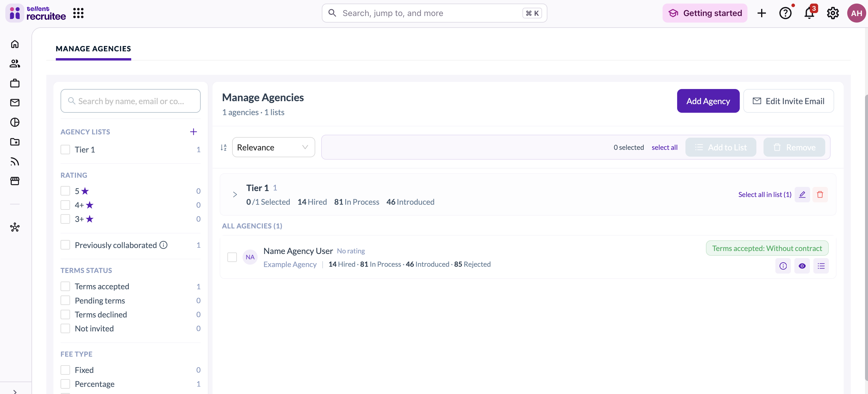Click Getting started button
The height and width of the screenshot is (394, 868).
[704, 13]
